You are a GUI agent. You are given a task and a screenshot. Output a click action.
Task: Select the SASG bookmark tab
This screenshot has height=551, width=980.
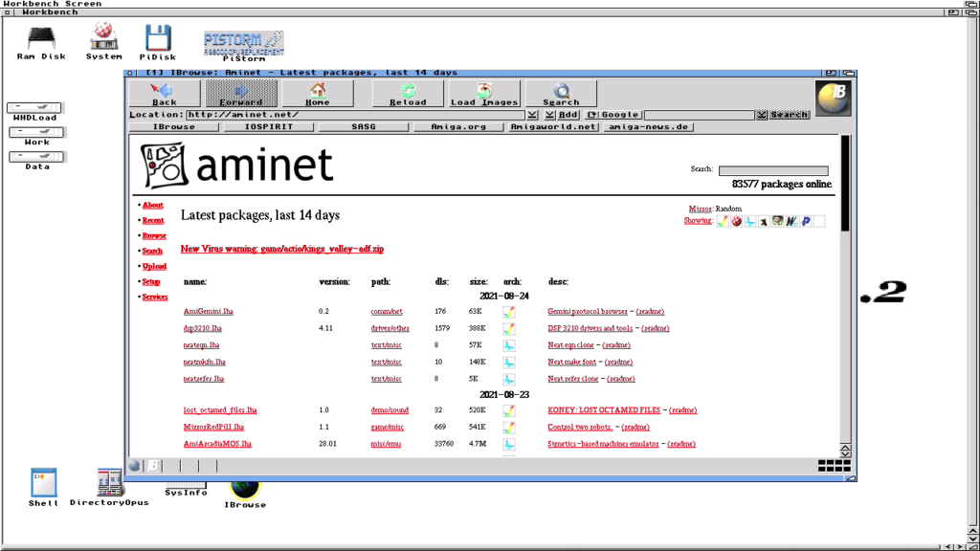pyautogui.click(x=364, y=127)
